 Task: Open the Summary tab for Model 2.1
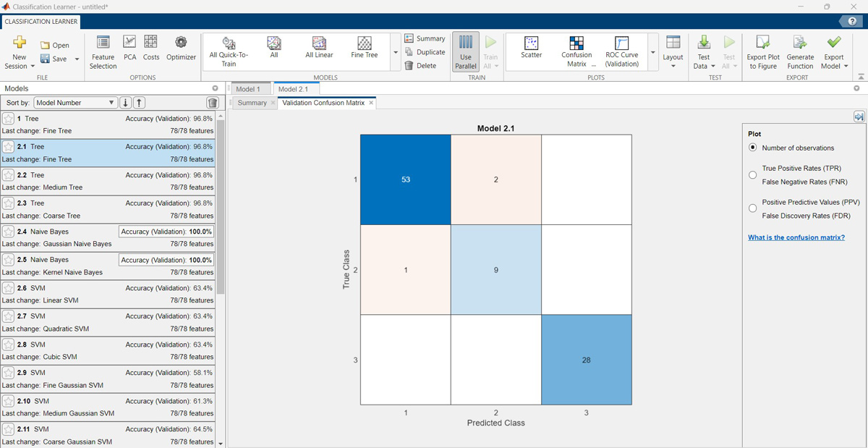251,103
